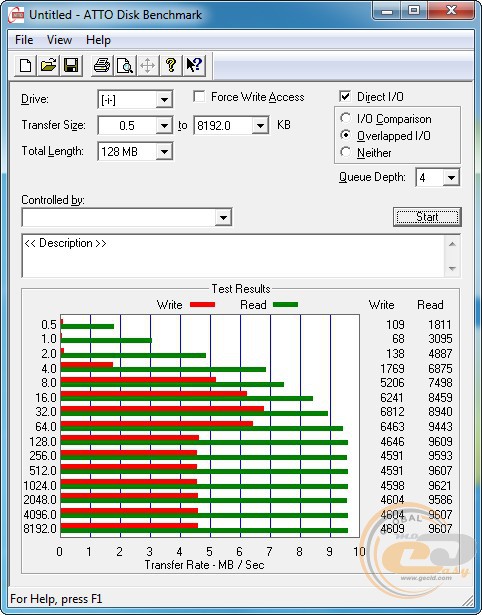Click the Test Results heading
Viewport: 482px width, 615px height.
241,289
